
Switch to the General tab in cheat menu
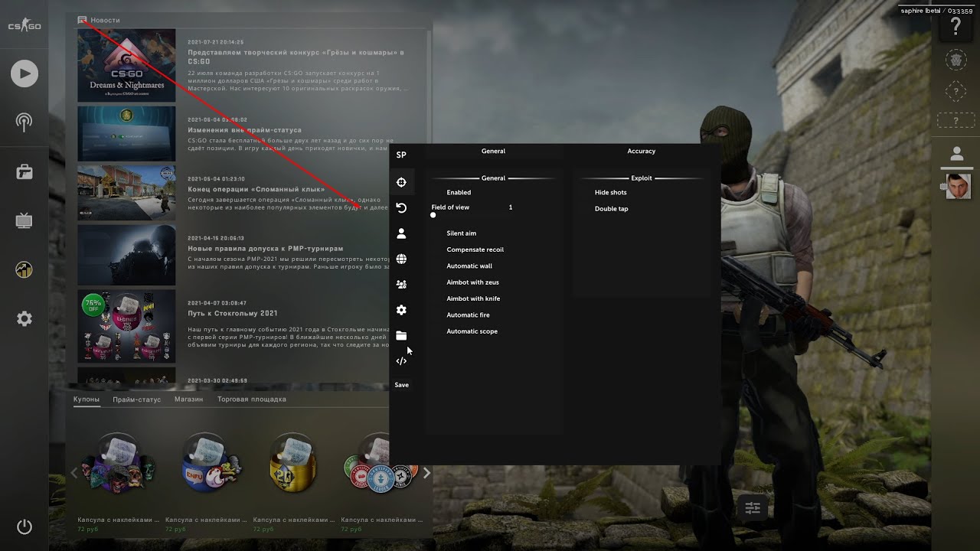493,152
